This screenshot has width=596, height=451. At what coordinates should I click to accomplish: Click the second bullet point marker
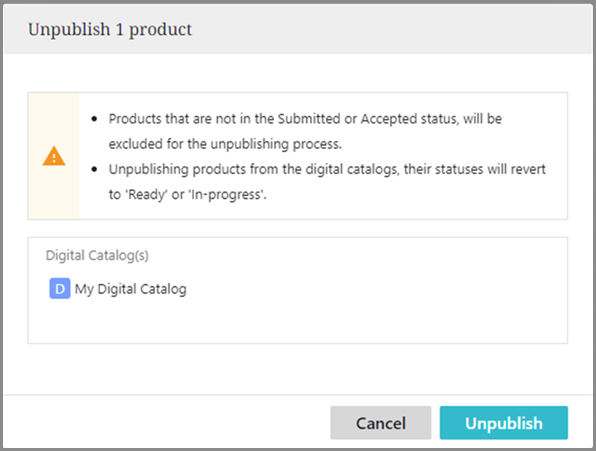point(94,169)
